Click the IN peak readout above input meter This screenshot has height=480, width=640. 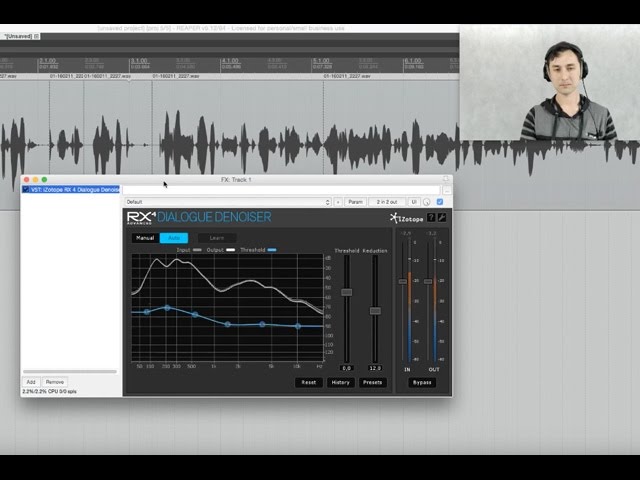(406, 233)
